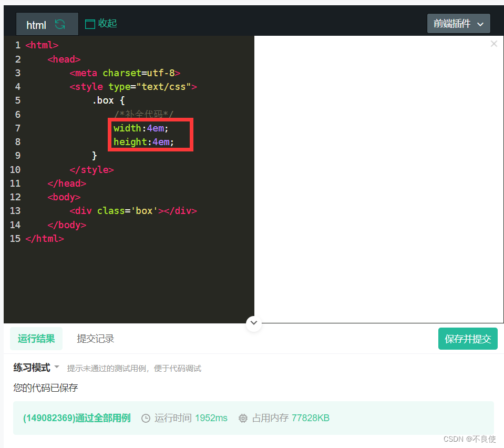Click line number 15 in gutter
The width and height of the screenshot is (504, 448).
[x=15, y=239]
